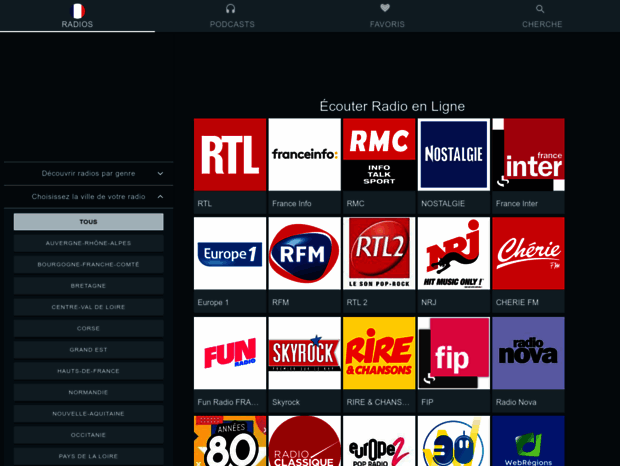Click the RTL station name label

pos(204,204)
